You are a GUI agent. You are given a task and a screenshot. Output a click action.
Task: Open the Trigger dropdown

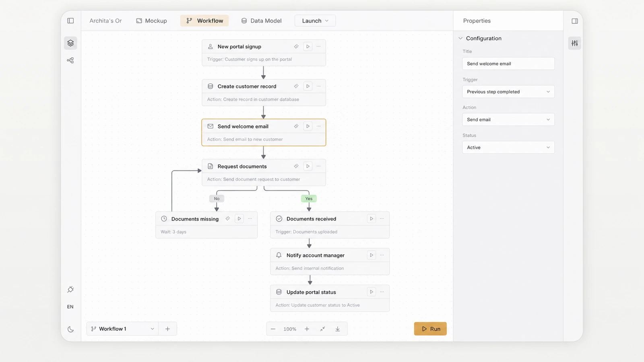click(508, 92)
